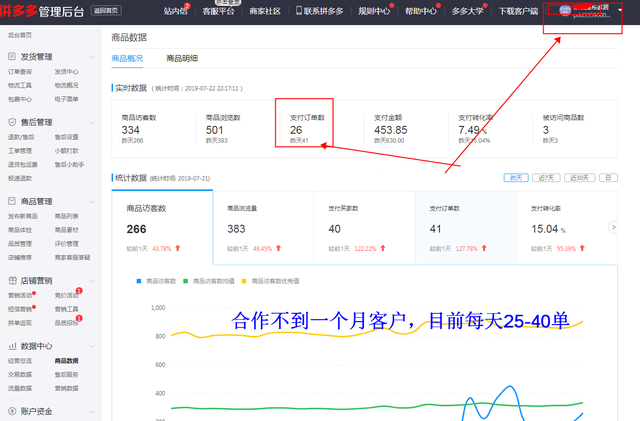
Task: Switch to the 商品概况 tab
Action: 127,58
